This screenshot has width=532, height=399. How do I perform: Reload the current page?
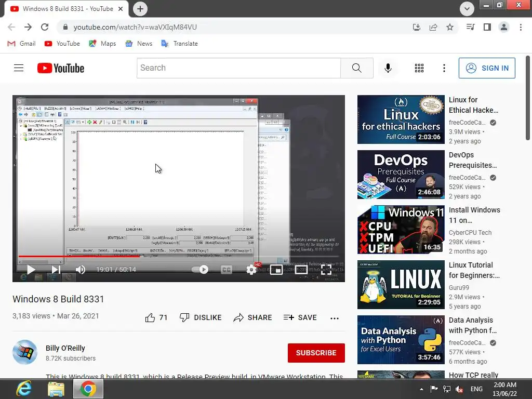[x=45, y=27]
